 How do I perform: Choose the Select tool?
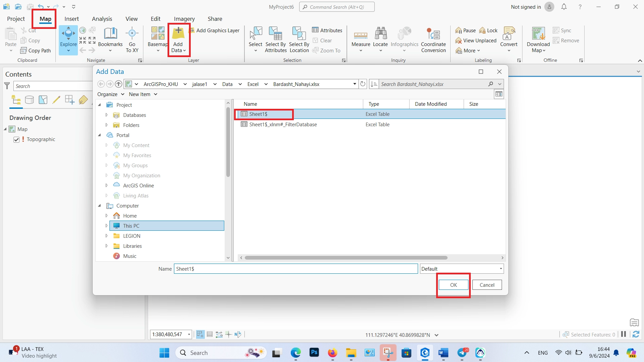click(256, 40)
